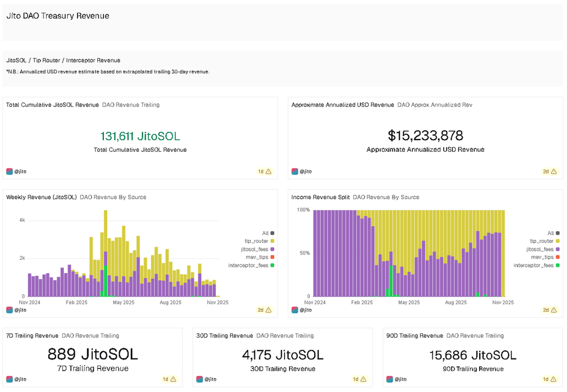Click warning icon in Approximate Annualized USD Revenue panel
This screenshot has width=567, height=392.
[x=554, y=171]
